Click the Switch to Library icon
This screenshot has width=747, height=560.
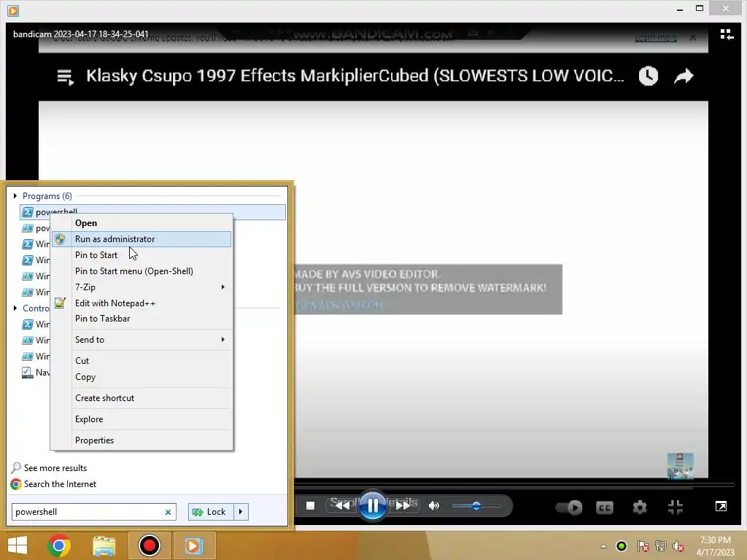click(727, 34)
